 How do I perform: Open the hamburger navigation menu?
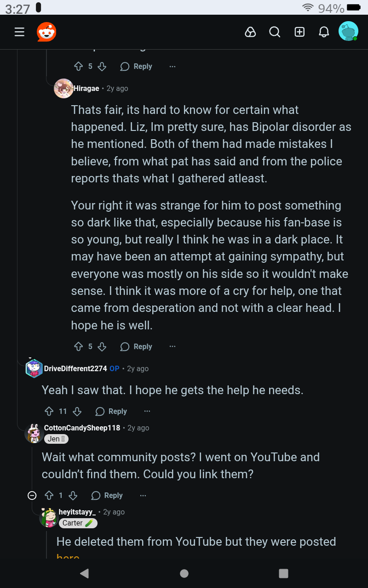19,32
